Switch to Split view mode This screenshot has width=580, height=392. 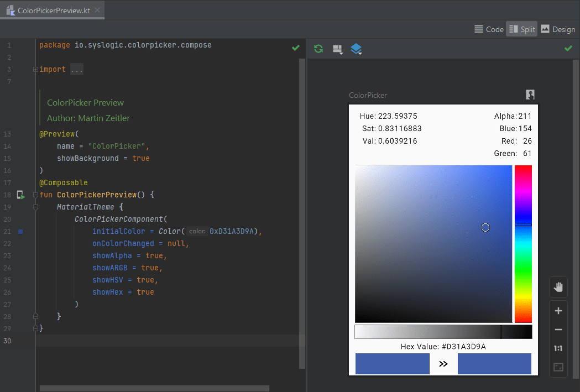tap(521, 29)
